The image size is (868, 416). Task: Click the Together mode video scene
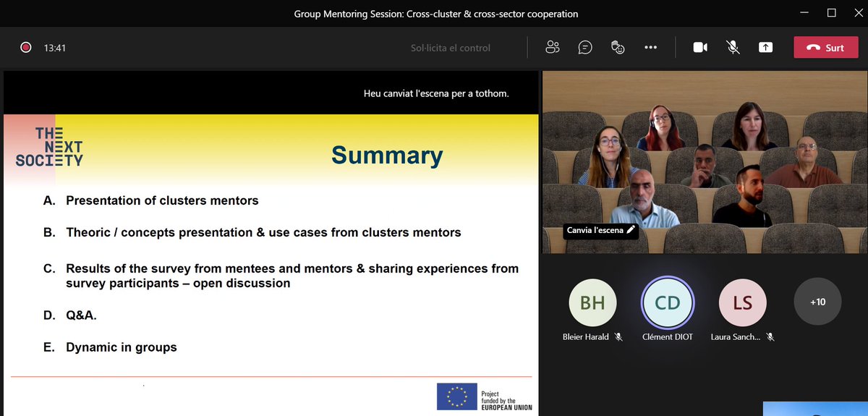click(x=705, y=162)
